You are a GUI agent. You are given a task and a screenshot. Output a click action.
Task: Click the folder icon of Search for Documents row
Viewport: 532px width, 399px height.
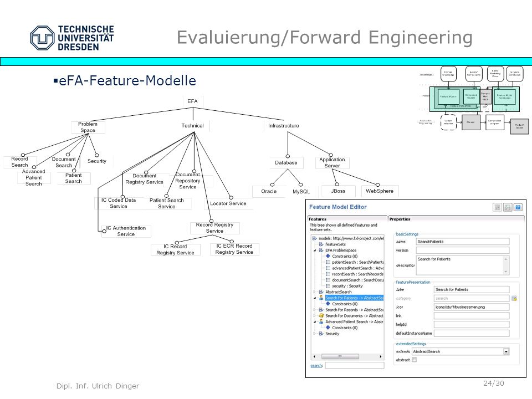click(321, 315)
